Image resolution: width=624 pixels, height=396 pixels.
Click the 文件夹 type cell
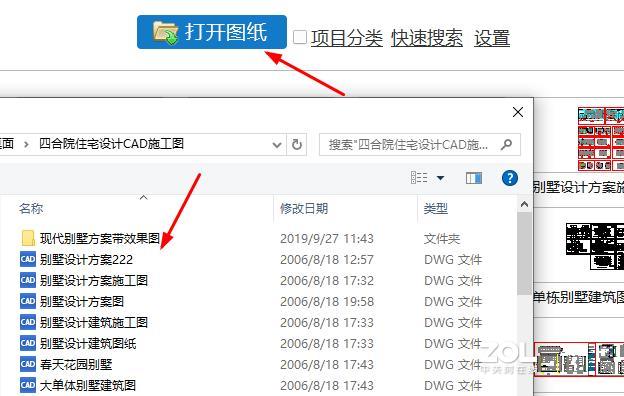tap(442, 239)
